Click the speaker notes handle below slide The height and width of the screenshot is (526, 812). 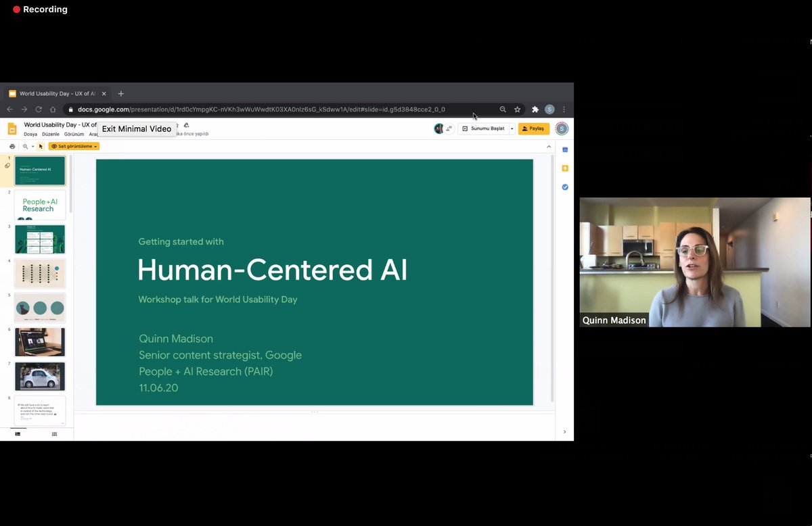click(314, 412)
